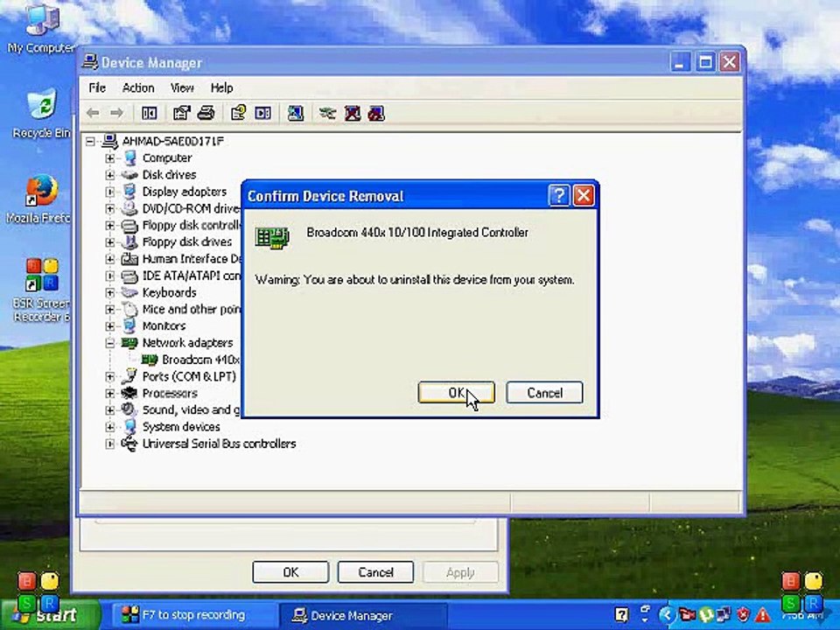Expand the Ports (COM & LPT) category
840x630 pixels.
pos(110,376)
